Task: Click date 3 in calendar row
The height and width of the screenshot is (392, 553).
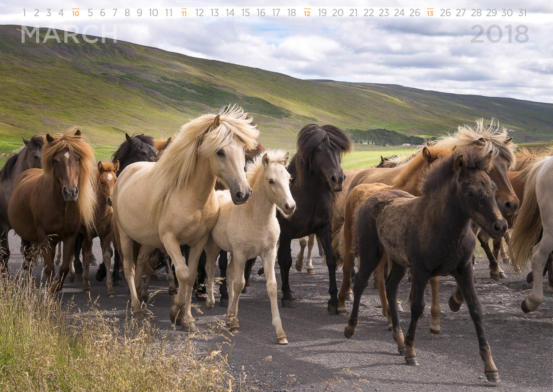Action: tap(48, 13)
